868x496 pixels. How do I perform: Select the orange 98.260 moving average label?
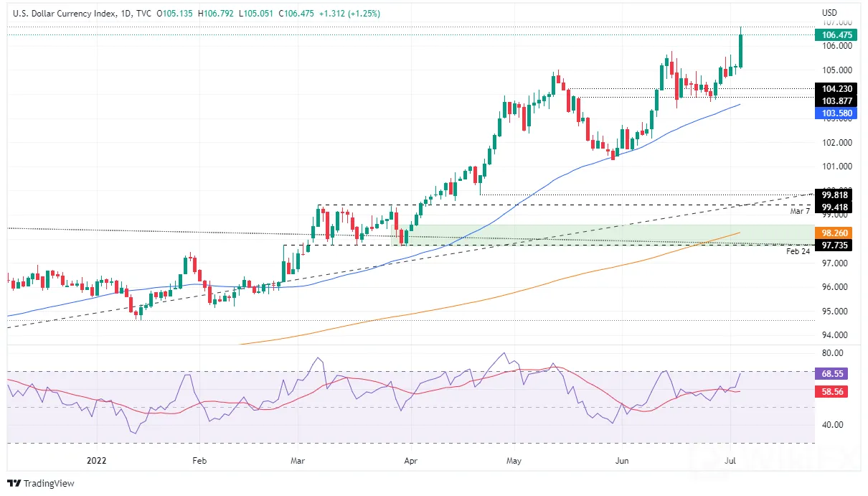click(836, 233)
